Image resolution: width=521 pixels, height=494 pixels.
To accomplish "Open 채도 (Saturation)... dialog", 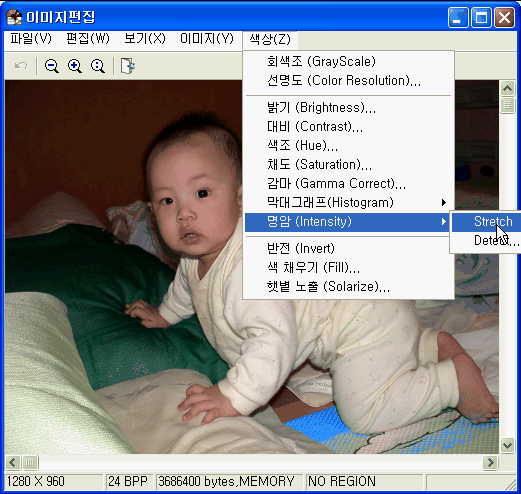I will point(349,165).
